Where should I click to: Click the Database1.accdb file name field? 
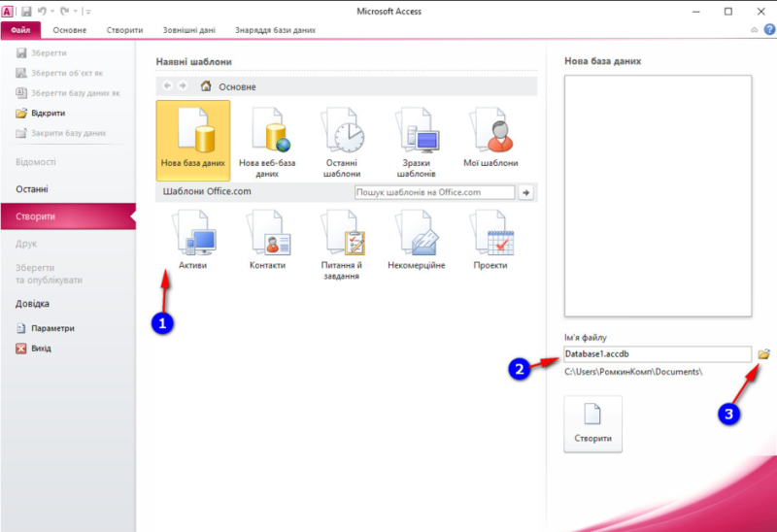[657, 354]
